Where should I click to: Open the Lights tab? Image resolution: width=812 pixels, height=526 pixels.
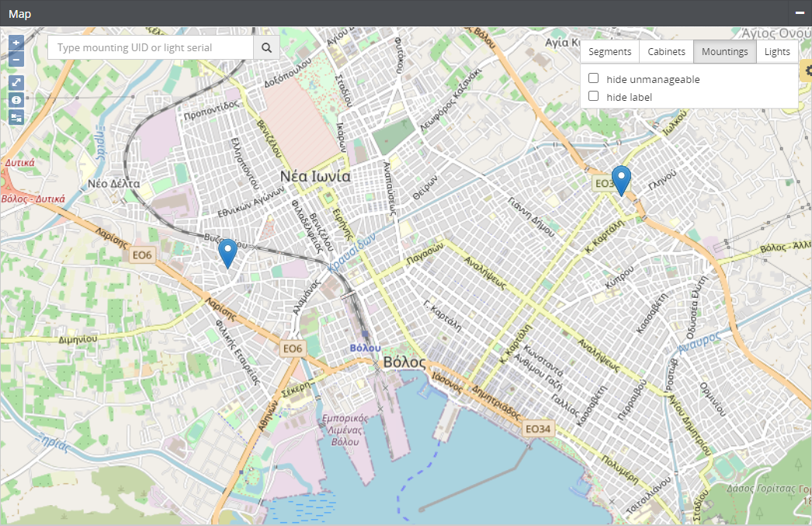click(x=777, y=52)
